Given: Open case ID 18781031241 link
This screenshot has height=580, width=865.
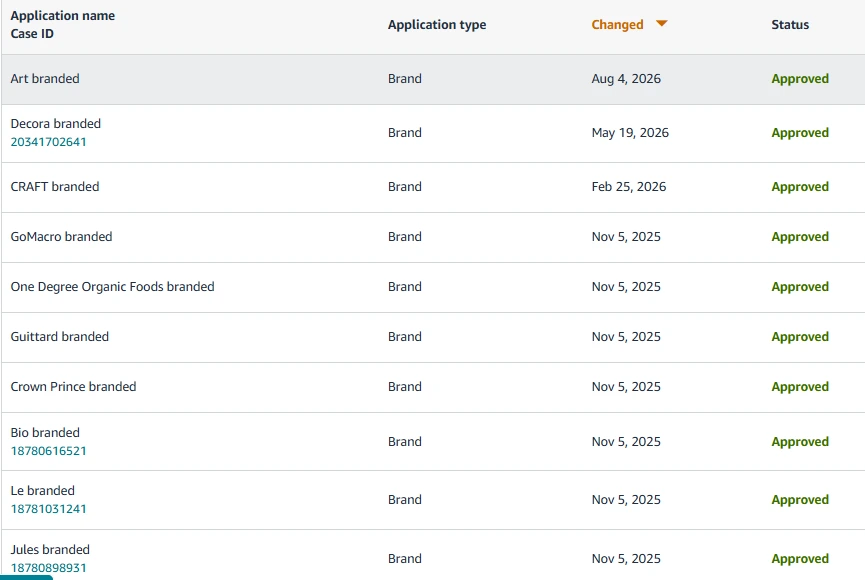Looking at the screenshot, I should (49, 509).
